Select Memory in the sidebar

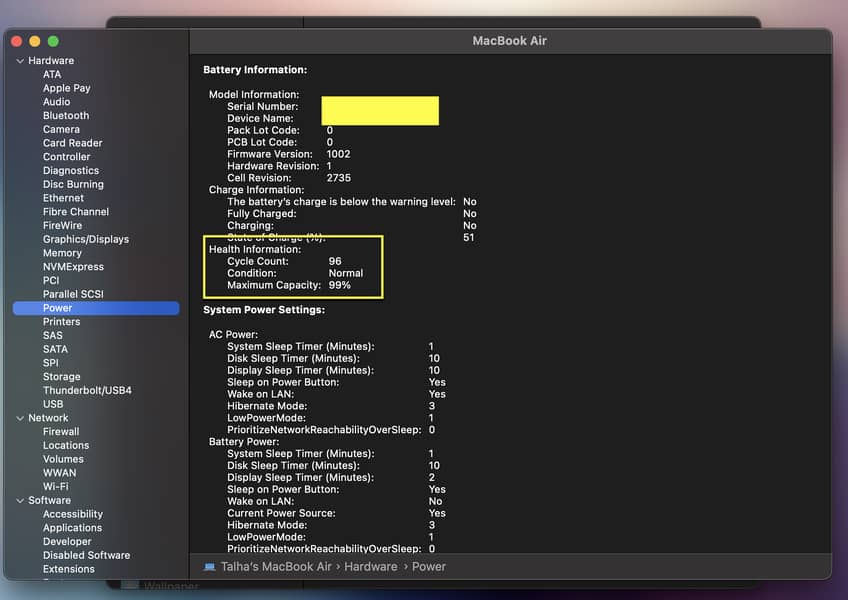click(x=62, y=254)
